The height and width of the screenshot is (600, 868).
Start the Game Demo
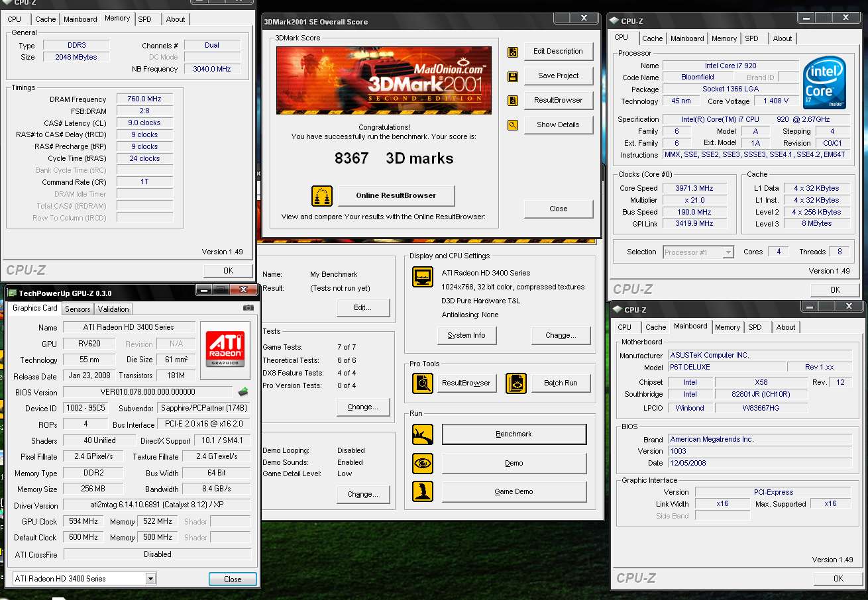pyautogui.click(x=514, y=491)
